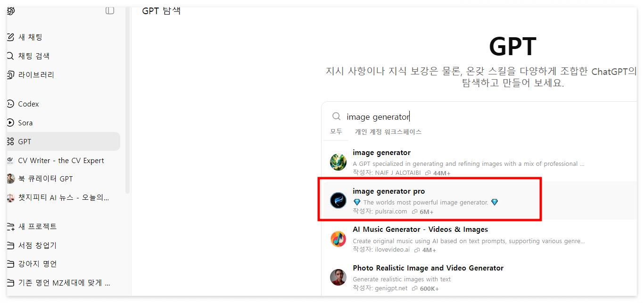Click author text 작성자: pulsrai.com
The height and width of the screenshot is (303, 644).
[380, 212]
